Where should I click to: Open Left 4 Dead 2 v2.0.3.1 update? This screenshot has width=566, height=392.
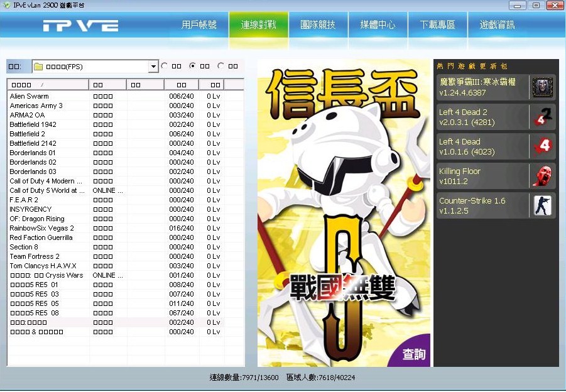(496, 117)
